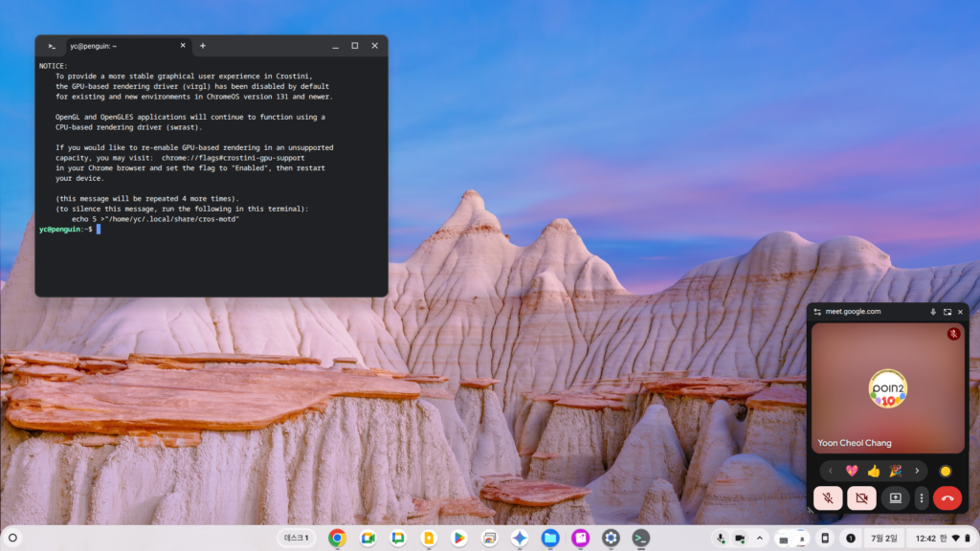The image size is (980, 551).
Task: Open a new terminal tab
Action: (x=203, y=46)
